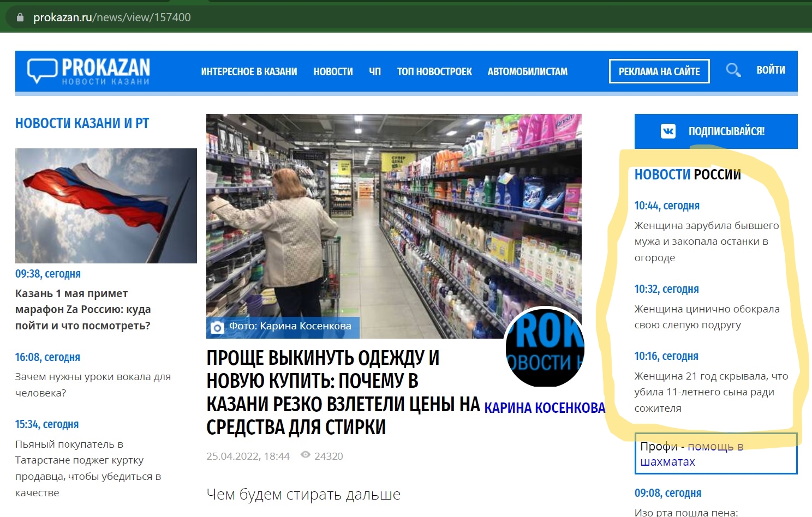Click the VK logo icon
This screenshot has width=812, height=517.
[668, 131]
